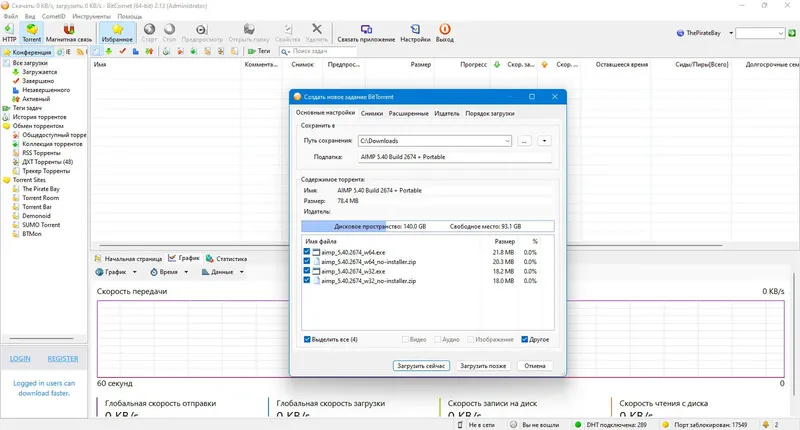Click the Выход exit icon
Screen dimensions: 800x430
point(444,33)
